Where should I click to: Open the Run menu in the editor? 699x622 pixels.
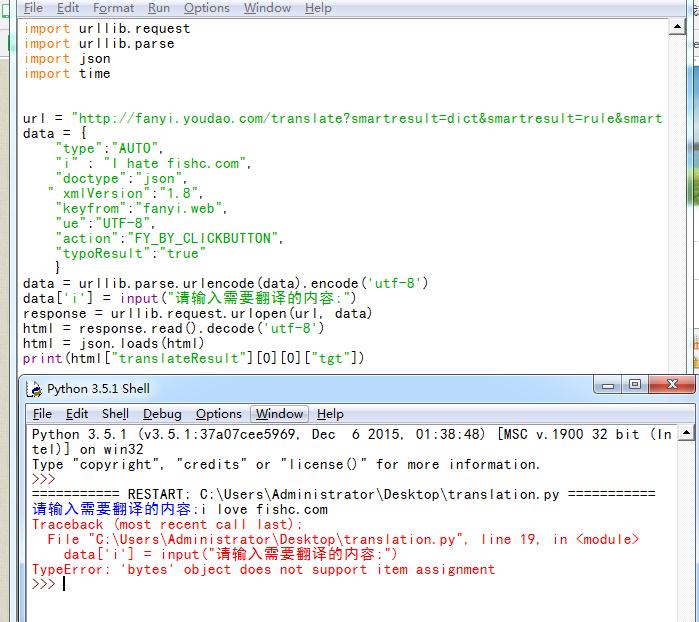[x=159, y=8]
